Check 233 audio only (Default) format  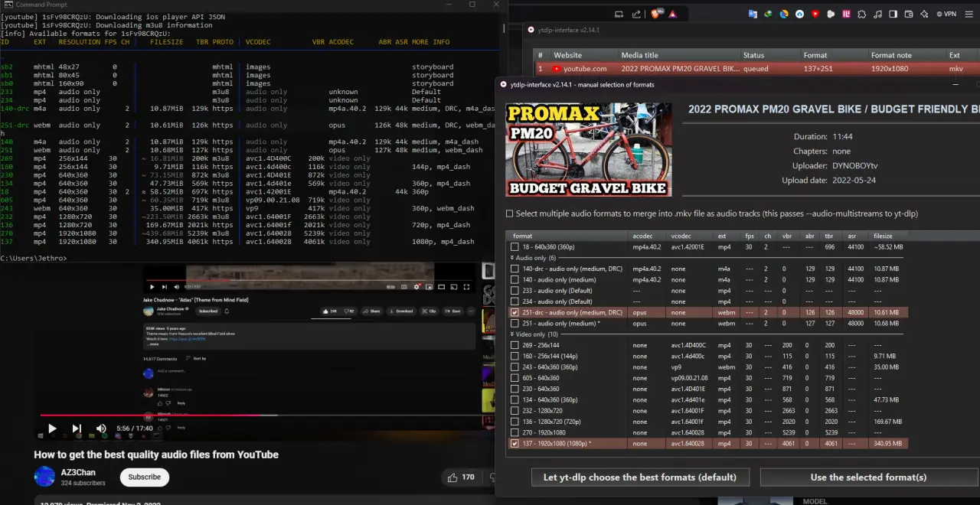tap(515, 291)
